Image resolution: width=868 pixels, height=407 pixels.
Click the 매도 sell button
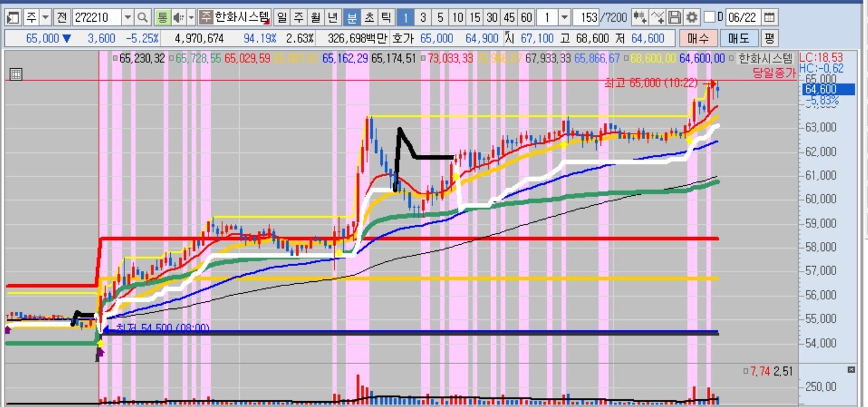[739, 39]
